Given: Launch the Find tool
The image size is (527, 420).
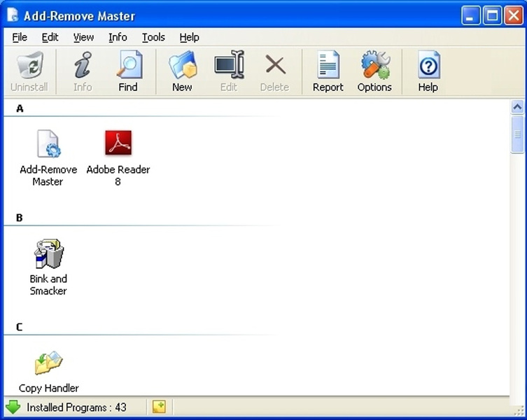Looking at the screenshot, I should point(128,71).
